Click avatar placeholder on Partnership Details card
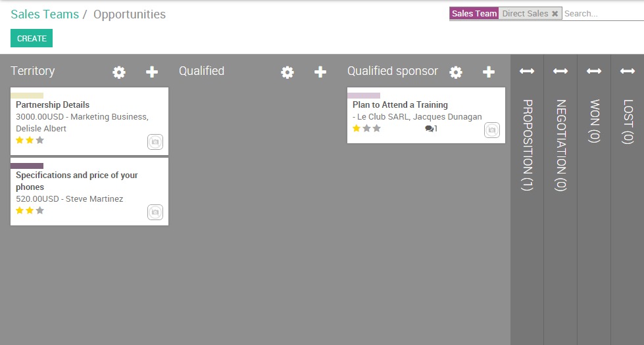The width and height of the screenshot is (644, 345). tap(155, 142)
